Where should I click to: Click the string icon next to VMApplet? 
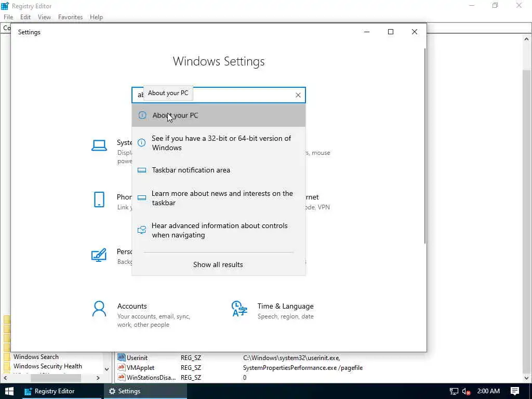pyautogui.click(x=121, y=367)
